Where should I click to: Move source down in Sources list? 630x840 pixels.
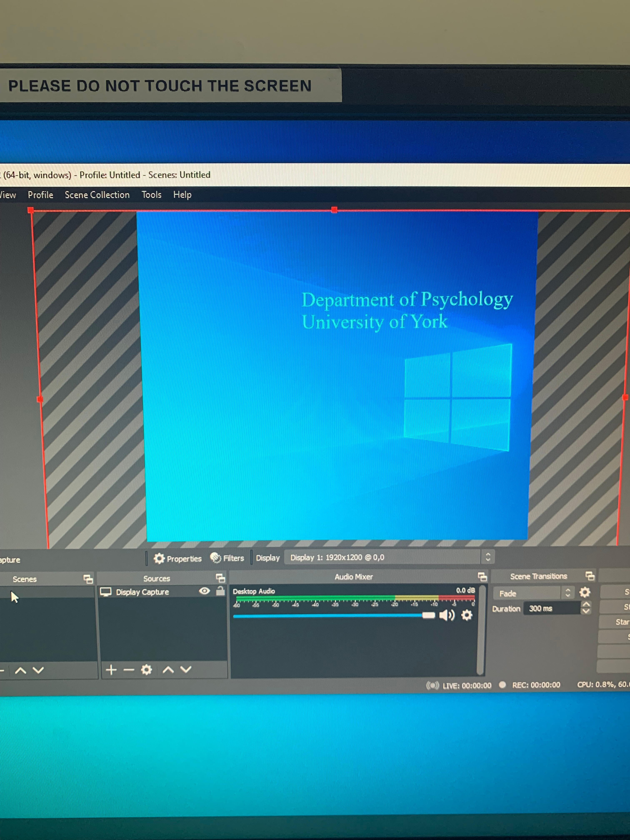coord(186,669)
